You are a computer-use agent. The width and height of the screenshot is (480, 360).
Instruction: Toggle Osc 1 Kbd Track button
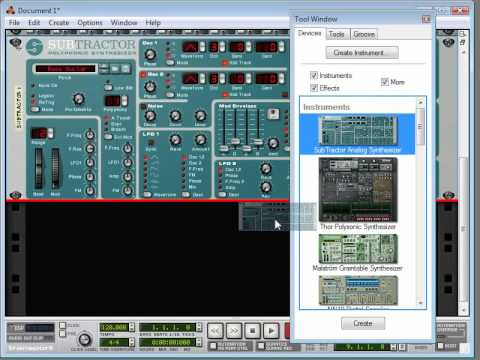[x=225, y=63]
